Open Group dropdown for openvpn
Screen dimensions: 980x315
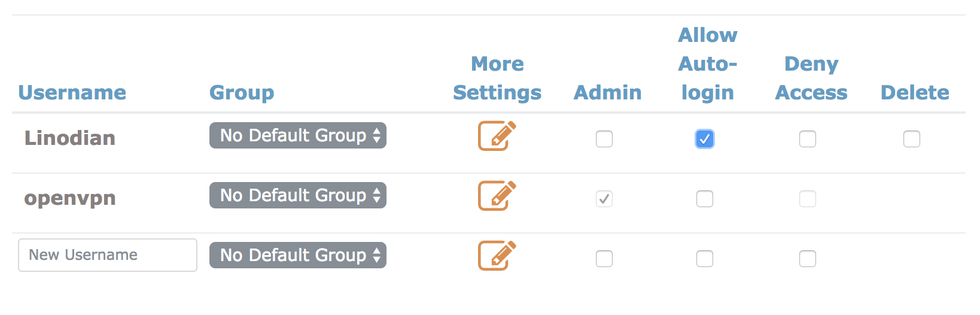pyautogui.click(x=298, y=195)
